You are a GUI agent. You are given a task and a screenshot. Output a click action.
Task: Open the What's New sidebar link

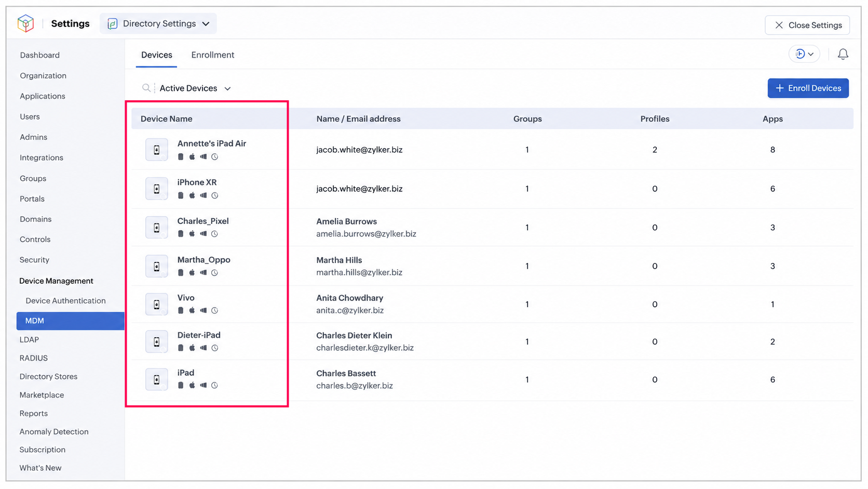click(40, 468)
